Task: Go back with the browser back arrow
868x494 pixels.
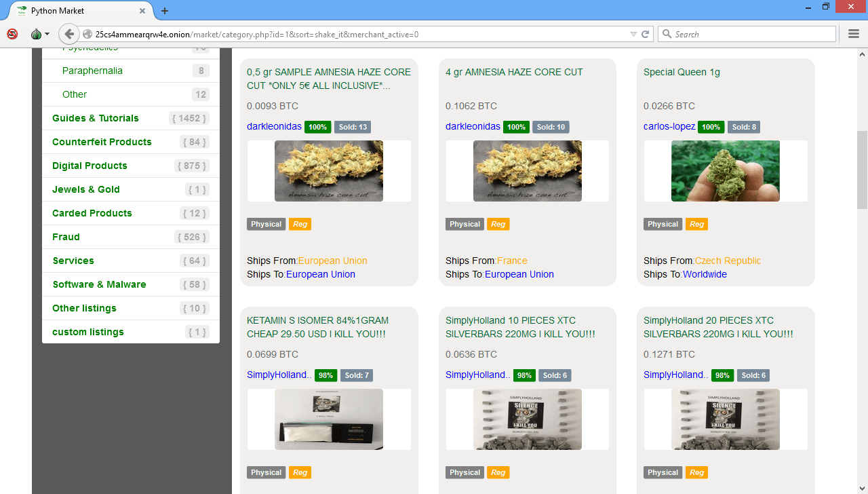Action: (68, 34)
